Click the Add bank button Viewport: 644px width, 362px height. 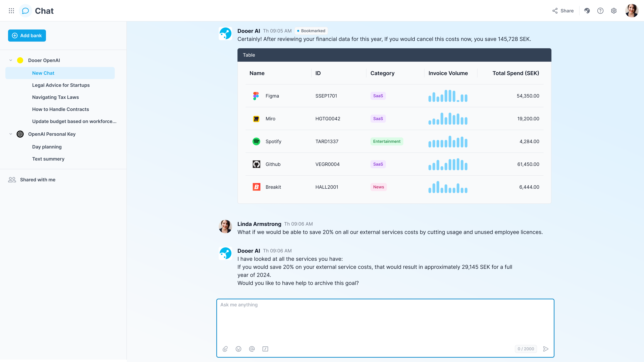coord(27,36)
